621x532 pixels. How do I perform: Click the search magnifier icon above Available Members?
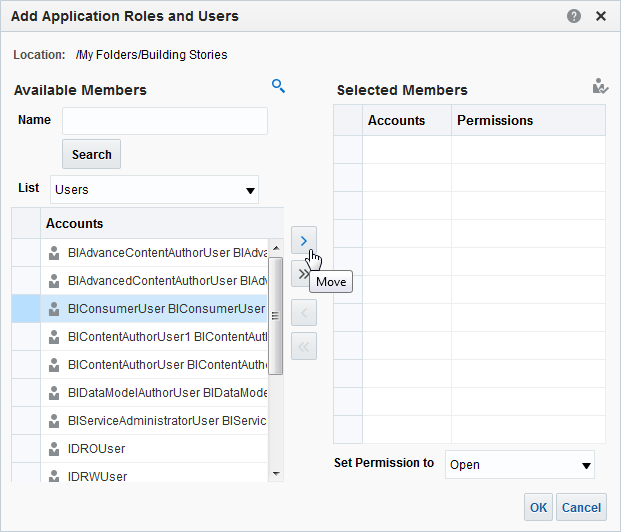[279, 86]
